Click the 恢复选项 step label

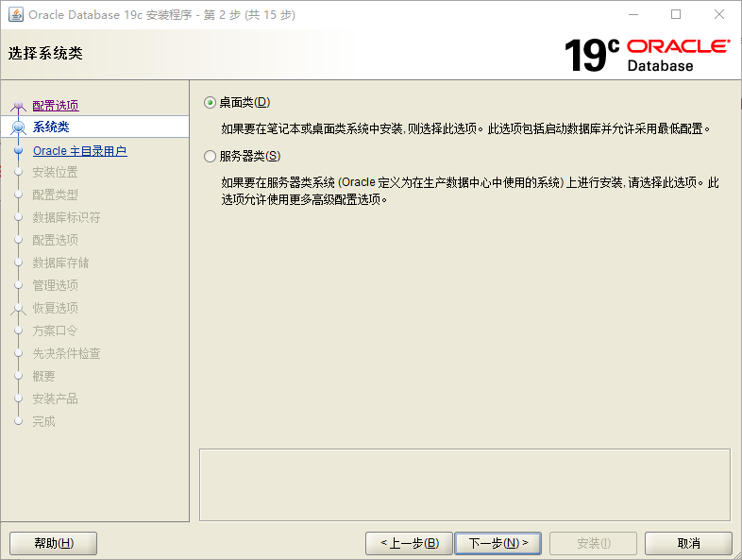point(55,308)
